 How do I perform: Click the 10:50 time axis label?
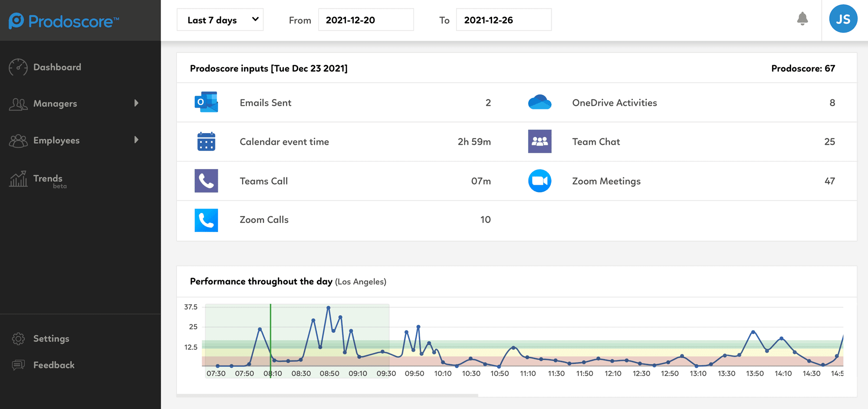[500, 373]
